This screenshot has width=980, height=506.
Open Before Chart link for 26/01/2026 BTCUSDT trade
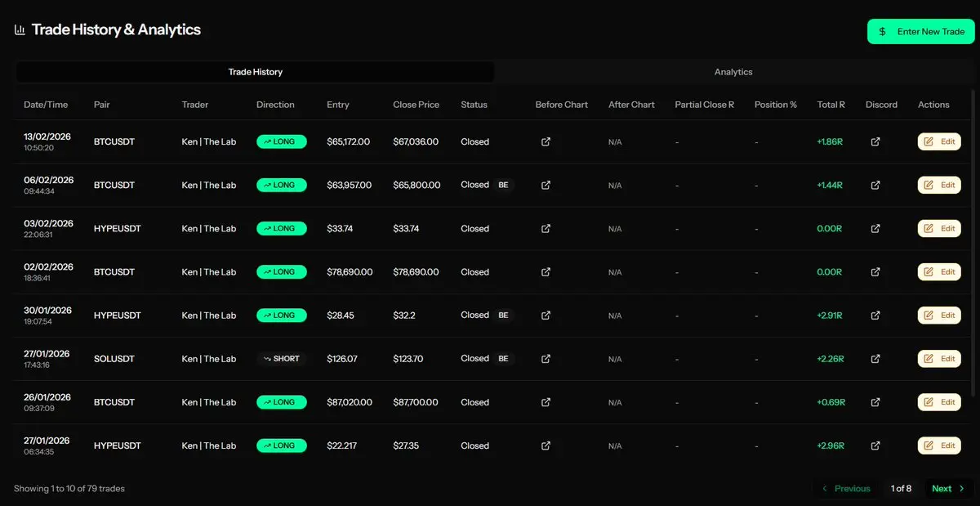click(546, 402)
